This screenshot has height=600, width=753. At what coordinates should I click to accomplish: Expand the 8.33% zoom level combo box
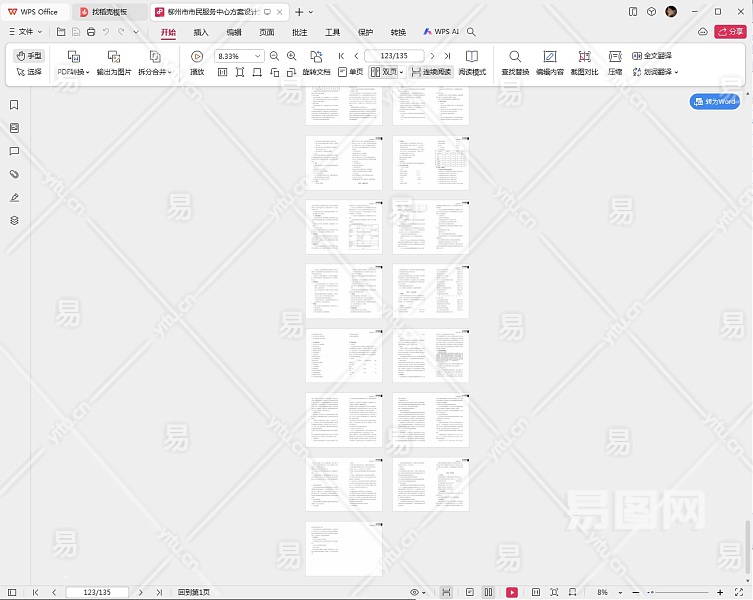(258, 56)
